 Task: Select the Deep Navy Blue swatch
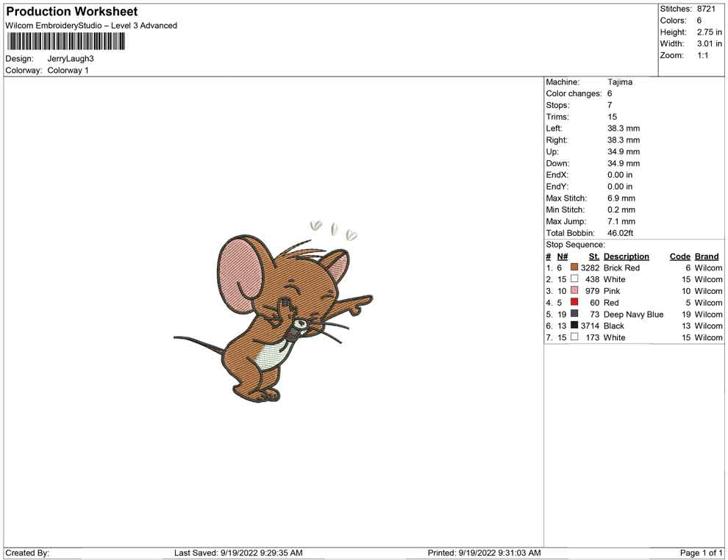[x=574, y=314]
